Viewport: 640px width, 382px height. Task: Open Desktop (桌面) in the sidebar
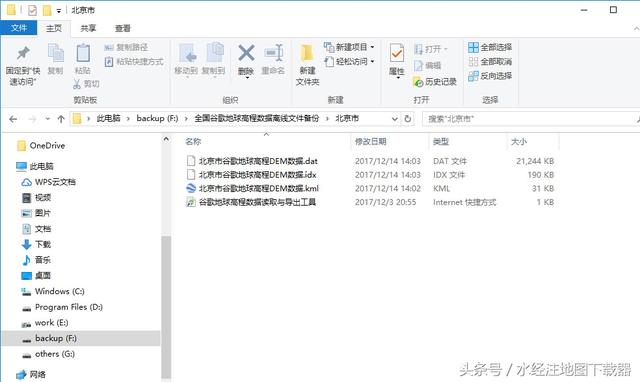[36, 275]
